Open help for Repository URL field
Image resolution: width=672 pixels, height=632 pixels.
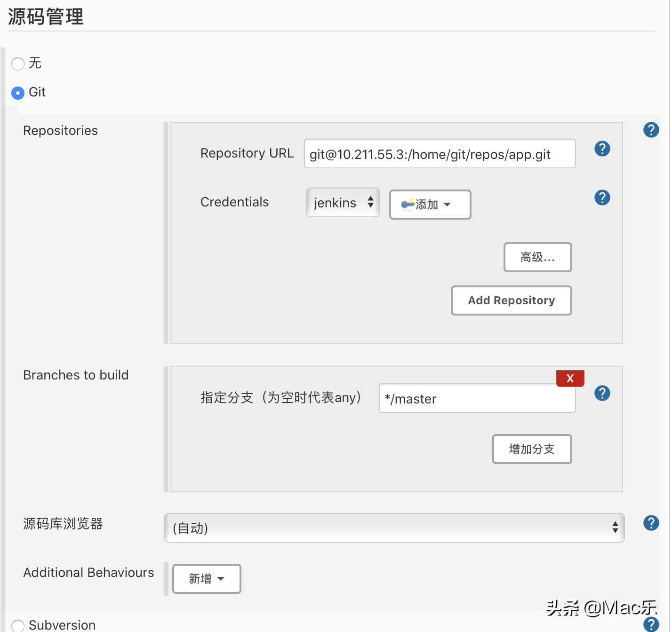(x=602, y=149)
